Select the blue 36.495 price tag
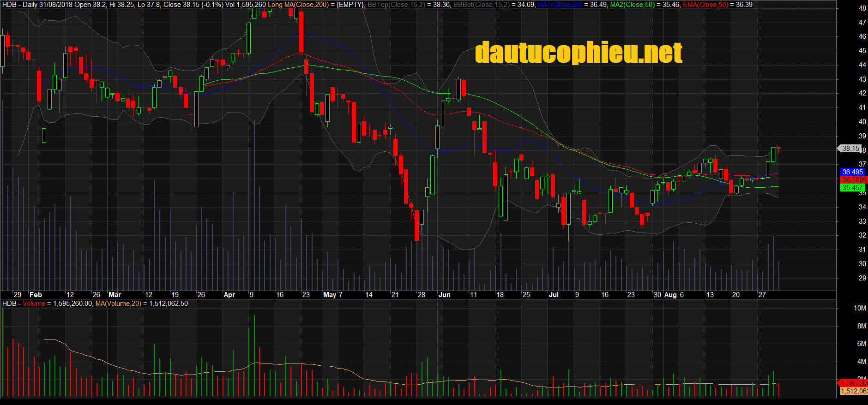Screen dimensions: 868x405 (852, 172)
